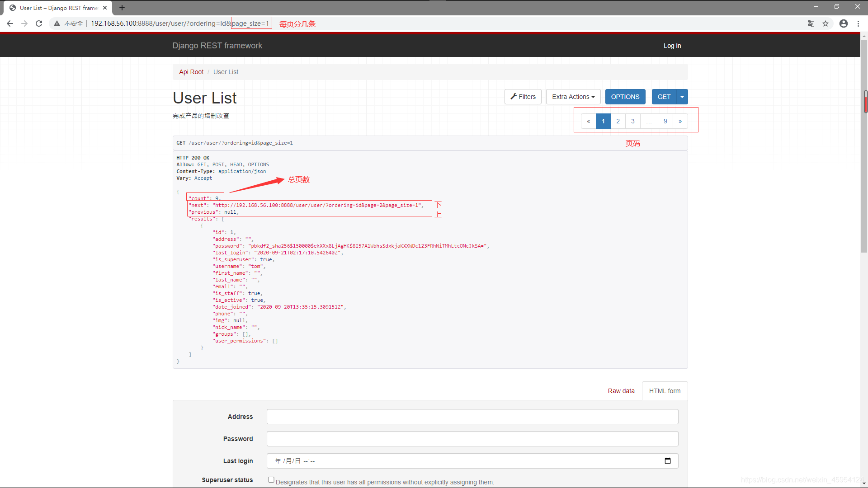Open the translate page icon
868x488 pixels.
[811, 23]
